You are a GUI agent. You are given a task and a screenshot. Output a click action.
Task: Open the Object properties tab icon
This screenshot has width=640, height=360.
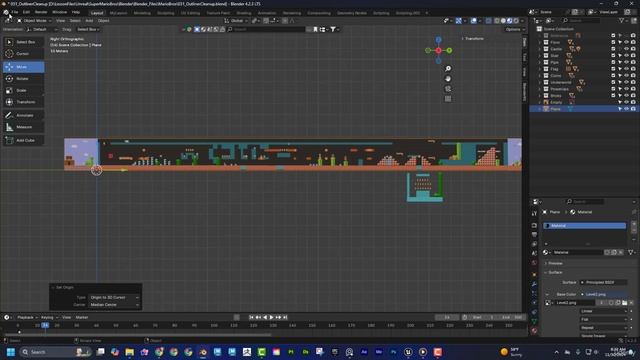[534, 274]
